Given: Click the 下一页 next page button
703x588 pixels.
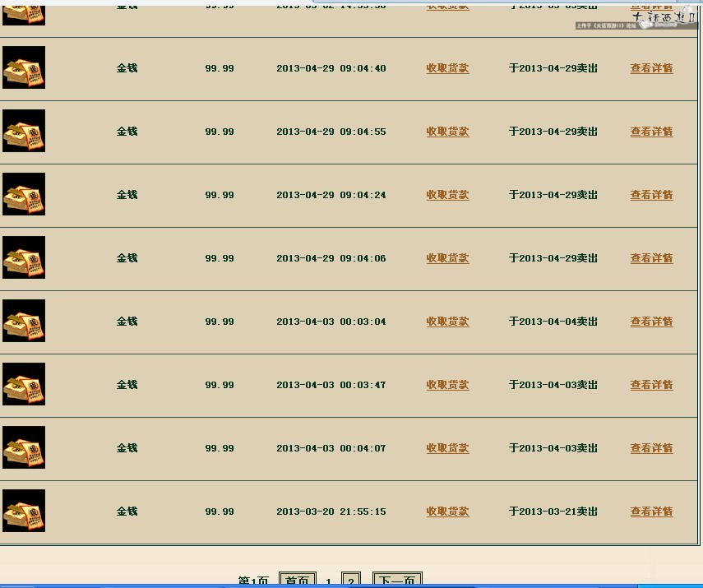Looking at the screenshot, I should (397, 581).
